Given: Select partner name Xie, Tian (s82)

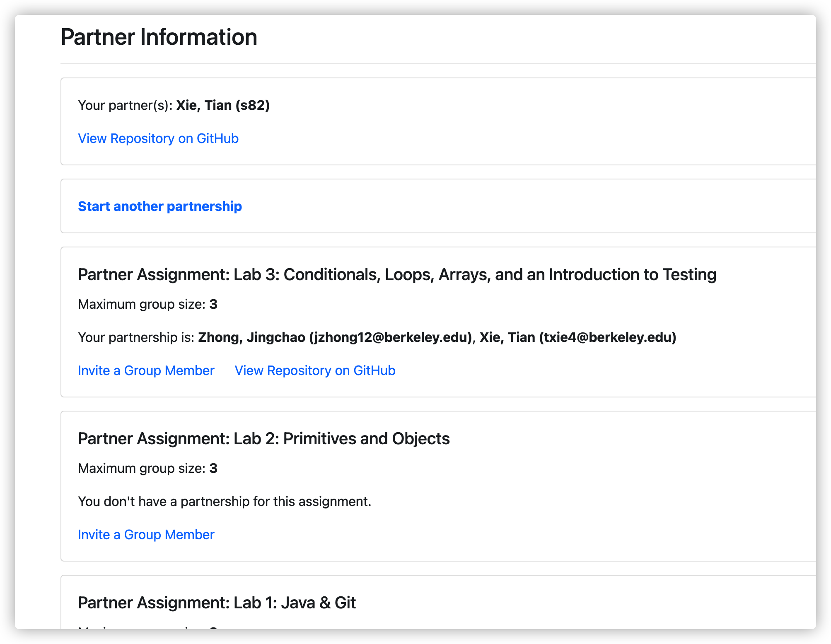Looking at the screenshot, I should 223,105.
